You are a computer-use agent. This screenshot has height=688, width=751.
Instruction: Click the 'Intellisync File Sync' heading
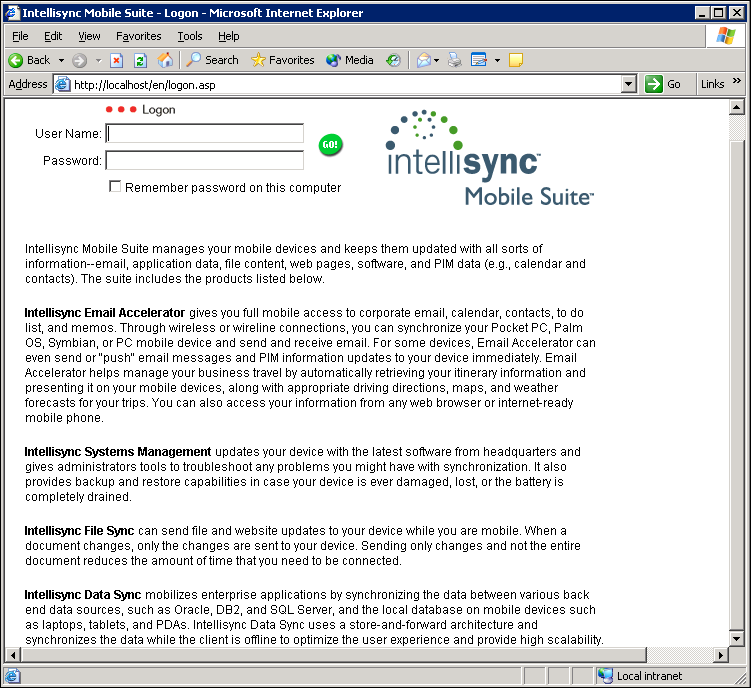(79, 531)
